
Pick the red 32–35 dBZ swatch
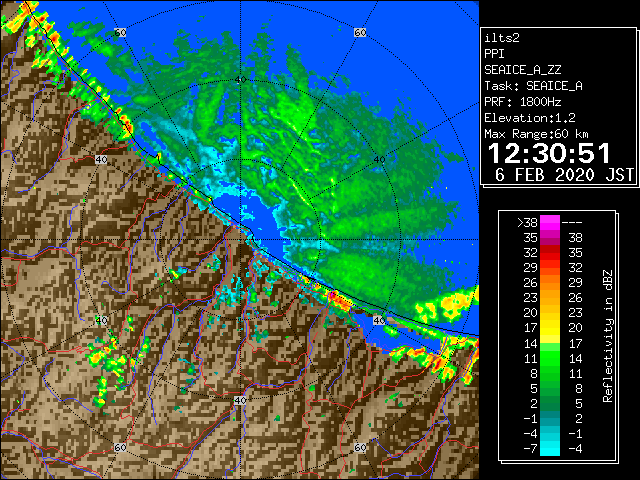point(550,253)
